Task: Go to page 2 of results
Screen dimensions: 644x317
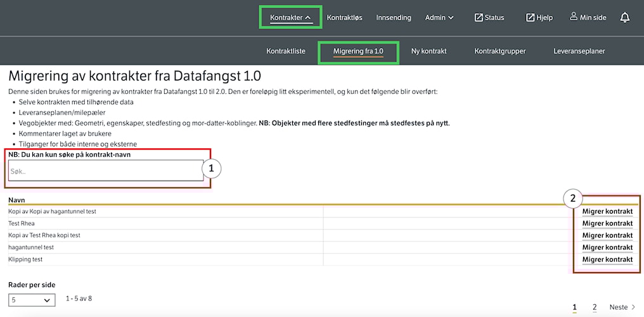Action: pyautogui.click(x=595, y=307)
